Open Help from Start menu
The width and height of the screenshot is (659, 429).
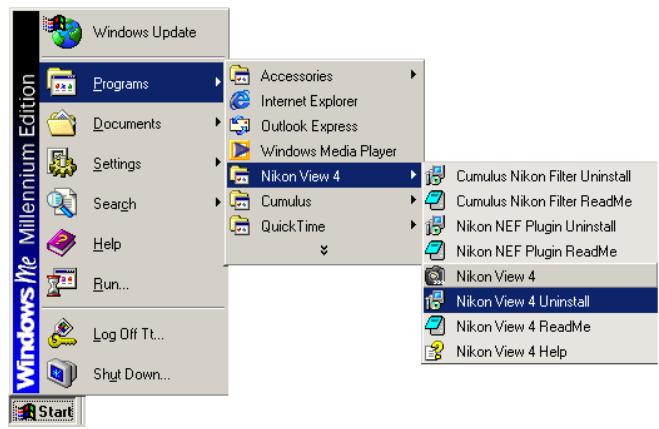132,243
